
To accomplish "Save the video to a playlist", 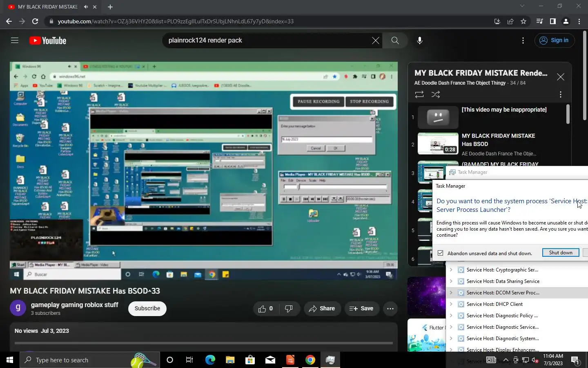I will pyautogui.click(x=362, y=309).
